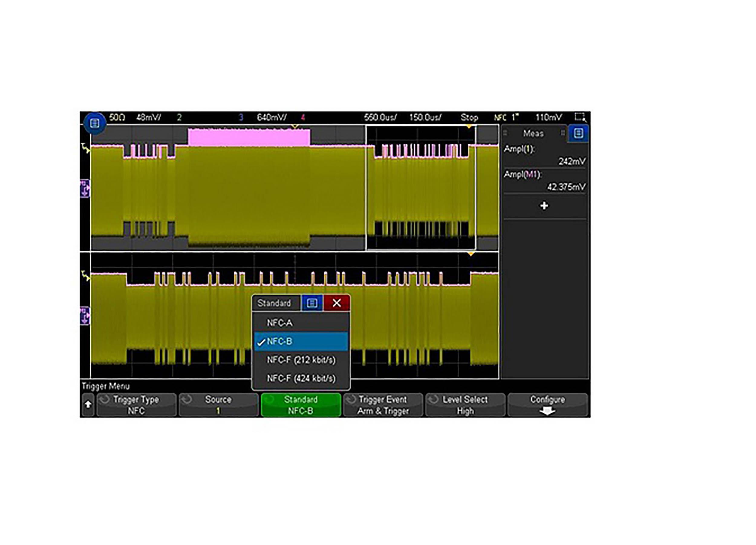Open the blue main menu icon top-left
This screenshot has height=545, width=756.
click(x=94, y=123)
